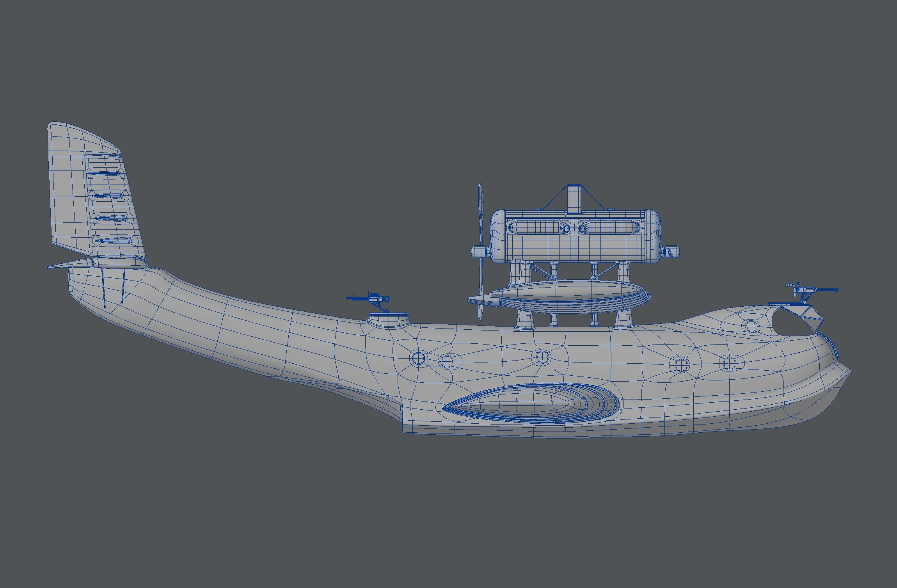Select the rear gunner ring mount
Screen dimensions: 897x588
coord(388,318)
